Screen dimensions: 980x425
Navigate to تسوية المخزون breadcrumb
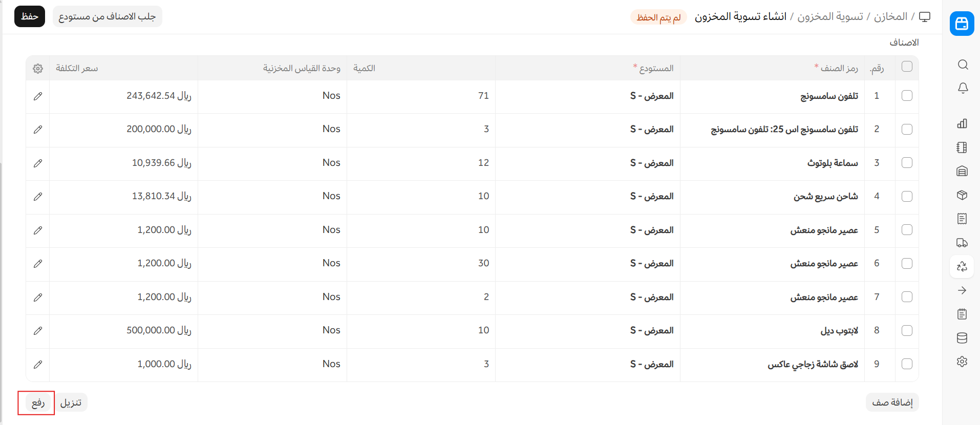(830, 17)
